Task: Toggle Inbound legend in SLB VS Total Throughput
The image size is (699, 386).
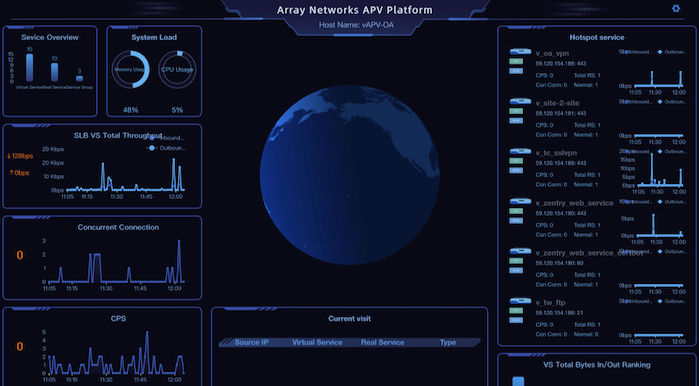Action: [x=166, y=138]
